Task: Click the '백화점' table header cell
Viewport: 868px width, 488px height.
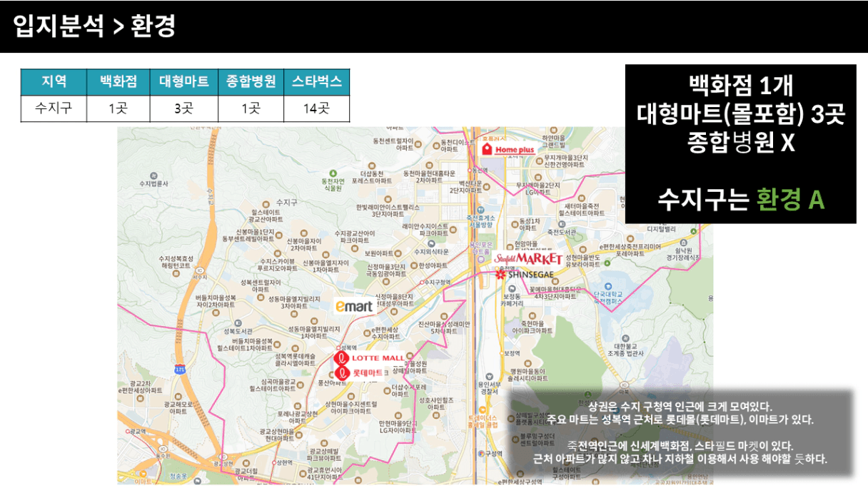Action: click(x=118, y=81)
